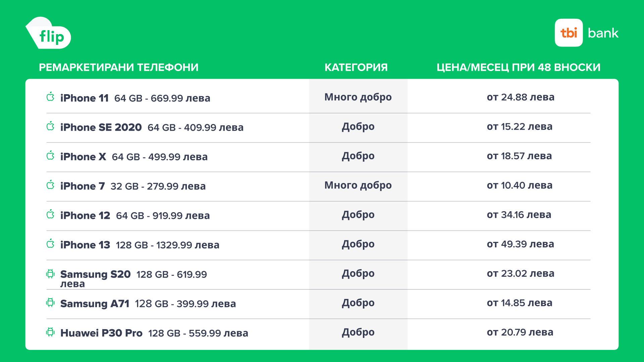Open the Huawei P30 Pro listing
Image resolution: width=644 pixels, height=362 pixels.
tap(154, 333)
